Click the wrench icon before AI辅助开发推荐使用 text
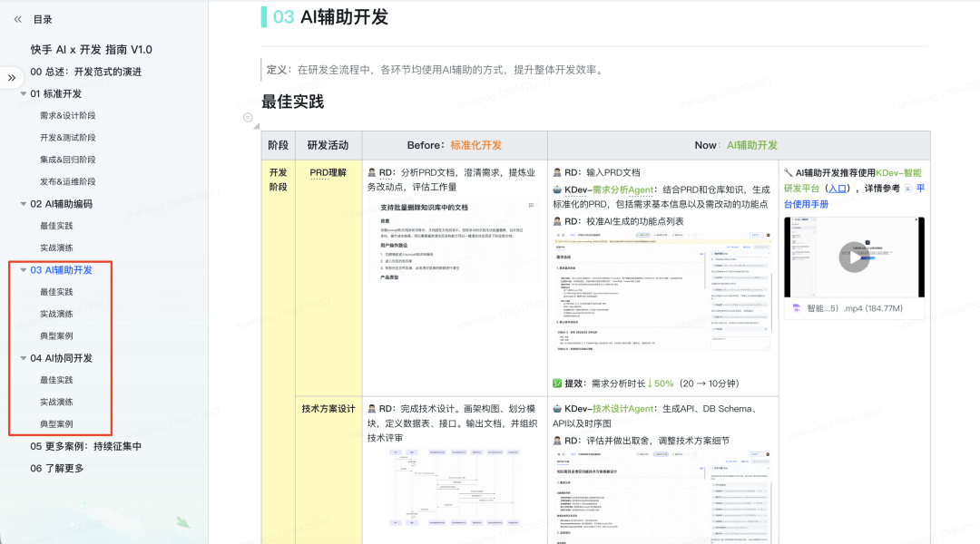This screenshot has width=980, height=544. click(x=790, y=173)
